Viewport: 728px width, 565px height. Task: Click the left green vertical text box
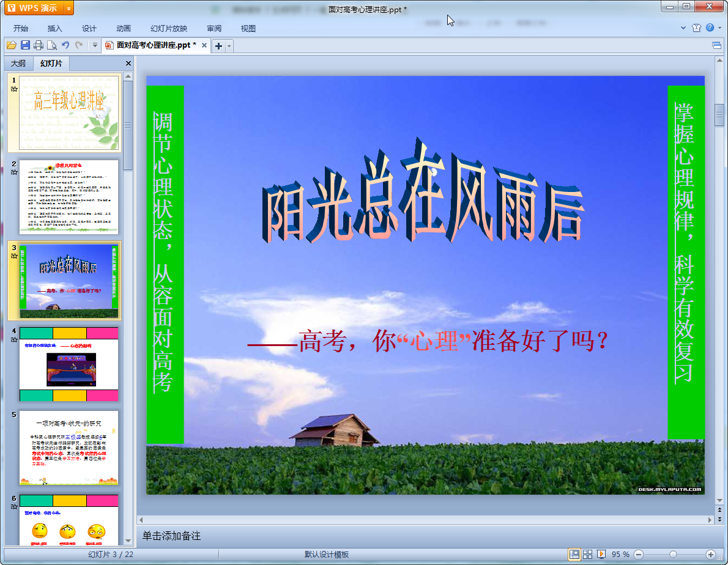[x=165, y=264]
